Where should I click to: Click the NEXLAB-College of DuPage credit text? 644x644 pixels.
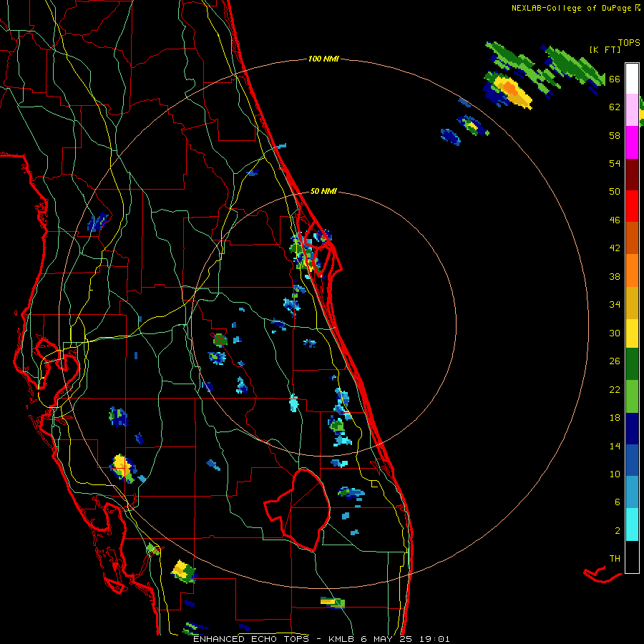click(x=575, y=8)
